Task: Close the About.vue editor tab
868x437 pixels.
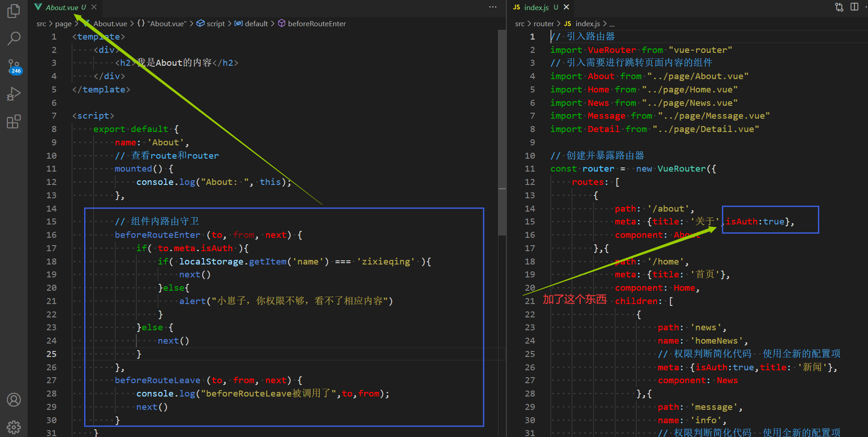Action: point(94,7)
